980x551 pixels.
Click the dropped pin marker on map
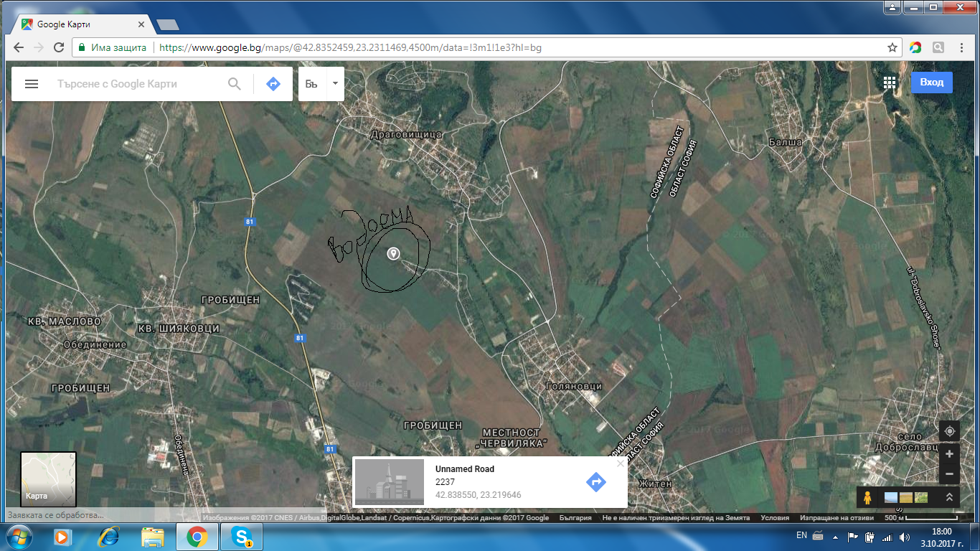click(393, 253)
